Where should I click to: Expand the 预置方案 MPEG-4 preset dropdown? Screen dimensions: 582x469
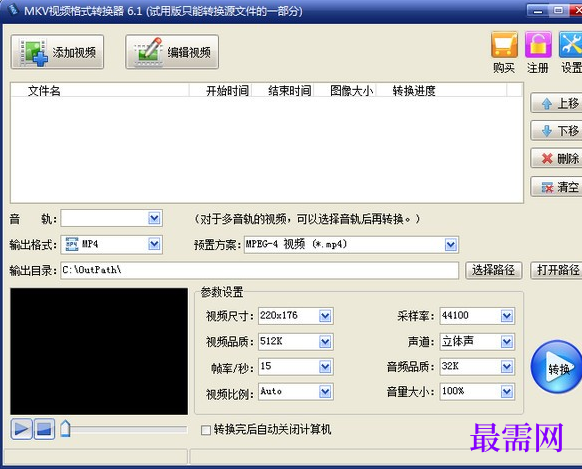point(451,245)
